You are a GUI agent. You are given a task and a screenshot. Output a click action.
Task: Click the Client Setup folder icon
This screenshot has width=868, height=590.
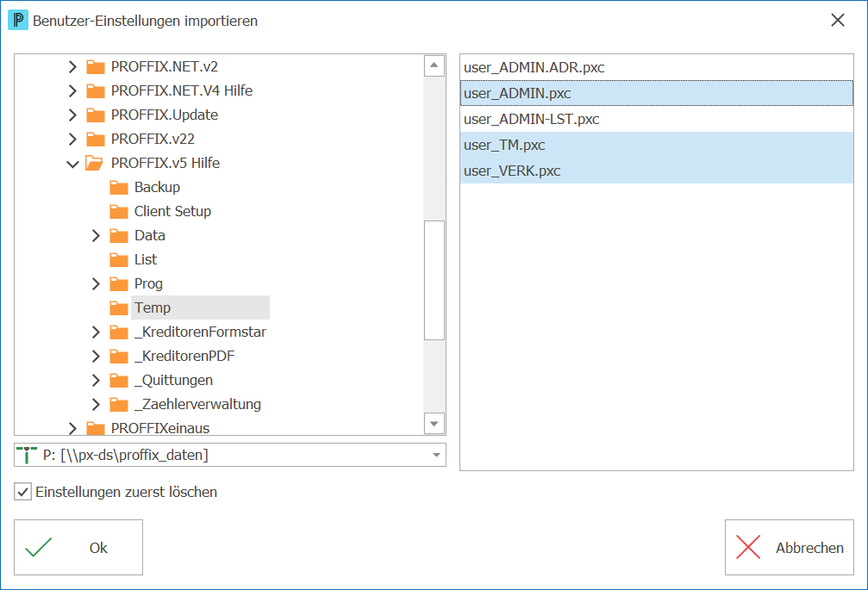click(118, 211)
